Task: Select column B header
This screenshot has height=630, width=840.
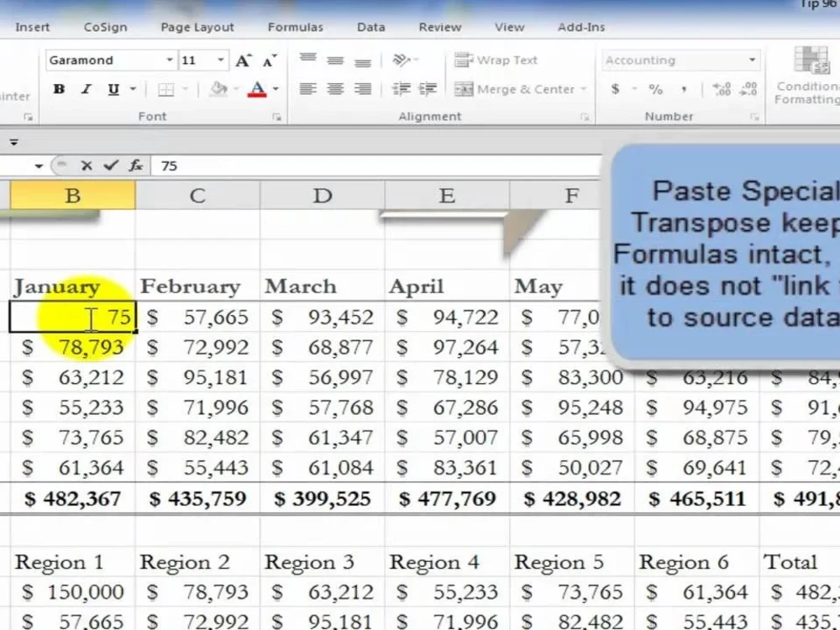Action: (73, 195)
